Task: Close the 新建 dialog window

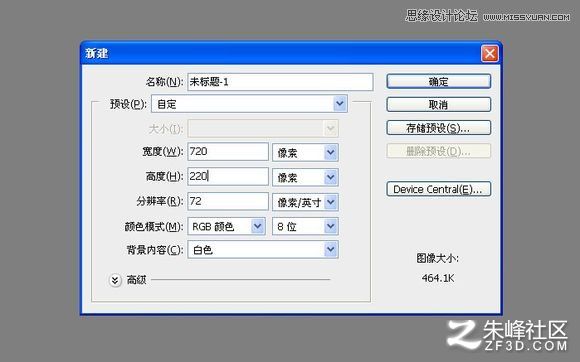Action: [x=490, y=54]
